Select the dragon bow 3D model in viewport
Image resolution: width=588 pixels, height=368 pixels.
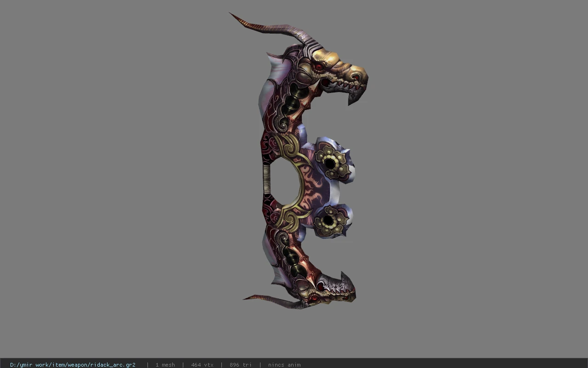[x=299, y=161]
